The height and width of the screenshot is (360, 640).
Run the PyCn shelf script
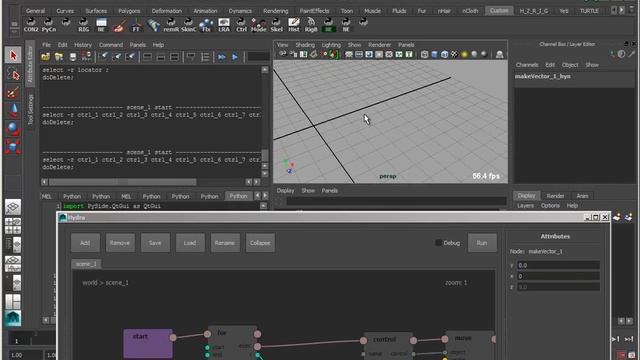point(49,25)
